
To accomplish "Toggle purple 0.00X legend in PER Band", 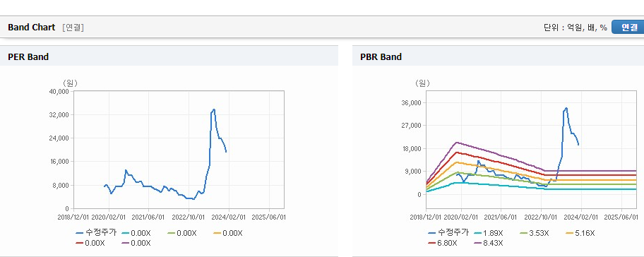I will point(136,243).
